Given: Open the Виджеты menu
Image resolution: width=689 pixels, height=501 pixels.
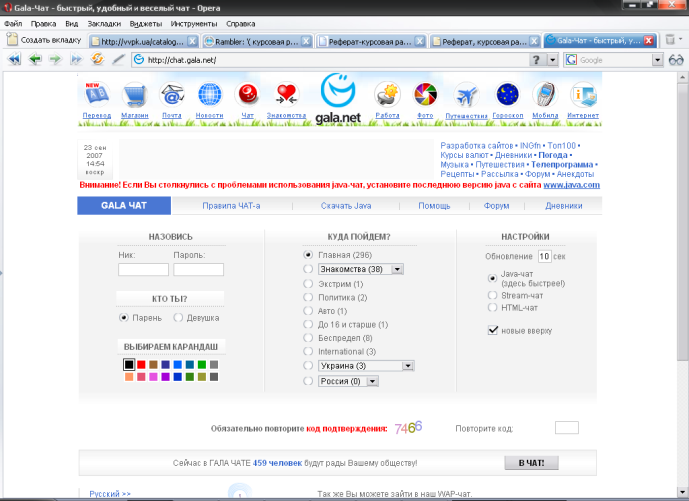Looking at the screenshot, I should 146,23.
